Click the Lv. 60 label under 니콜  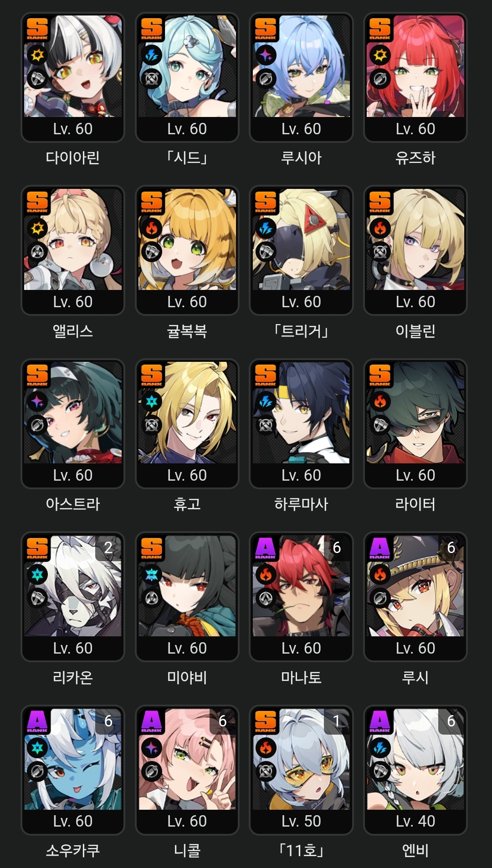[187, 821]
